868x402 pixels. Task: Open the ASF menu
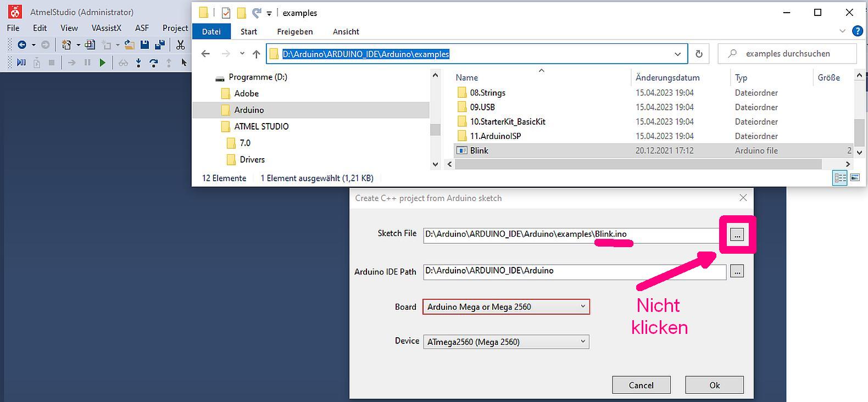pyautogui.click(x=142, y=28)
